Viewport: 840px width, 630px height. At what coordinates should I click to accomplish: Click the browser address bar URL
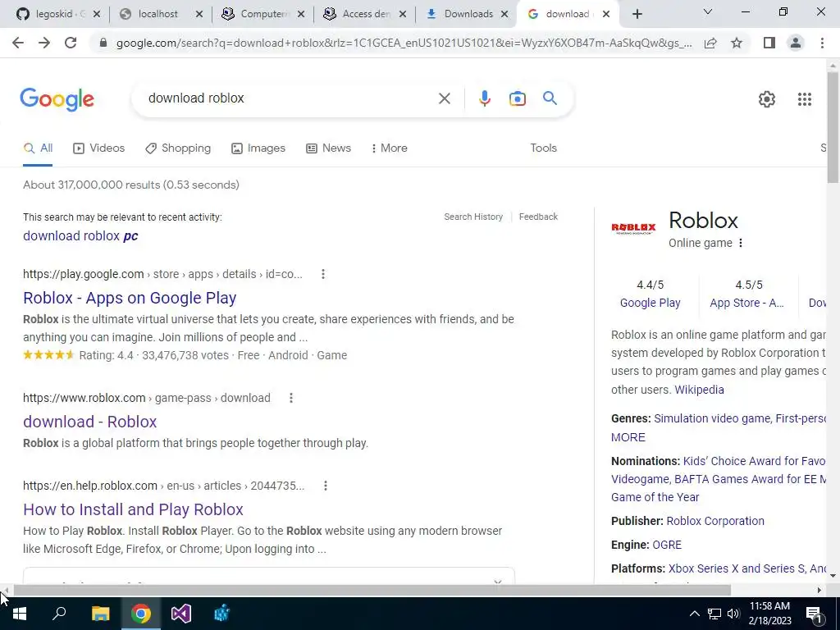(x=404, y=43)
